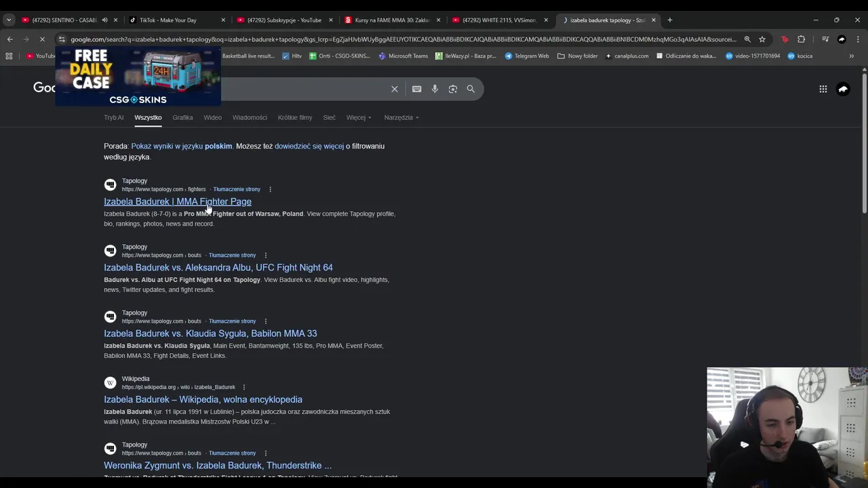
Task: Switch to the Grafika tab
Action: tap(182, 117)
